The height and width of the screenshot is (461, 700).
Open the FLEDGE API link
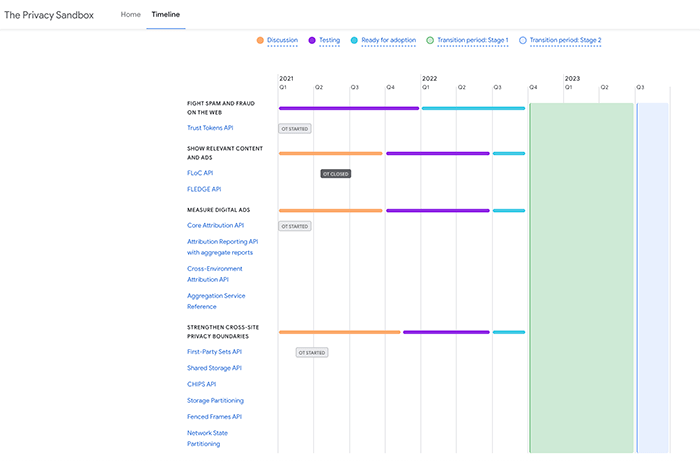point(204,189)
